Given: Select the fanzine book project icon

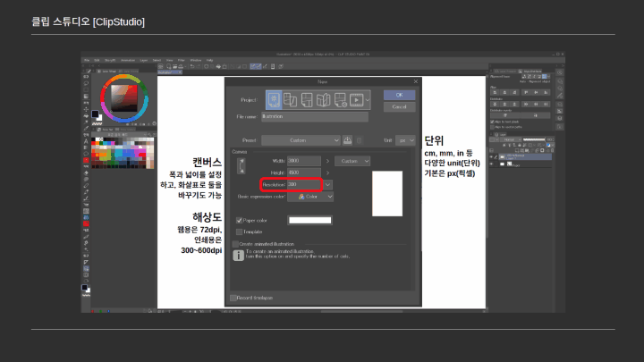Looking at the screenshot, I should click(x=323, y=100).
